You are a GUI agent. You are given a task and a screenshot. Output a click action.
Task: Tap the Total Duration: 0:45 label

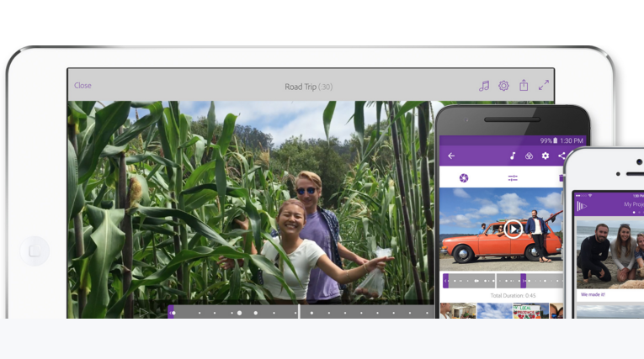click(513, 295)
